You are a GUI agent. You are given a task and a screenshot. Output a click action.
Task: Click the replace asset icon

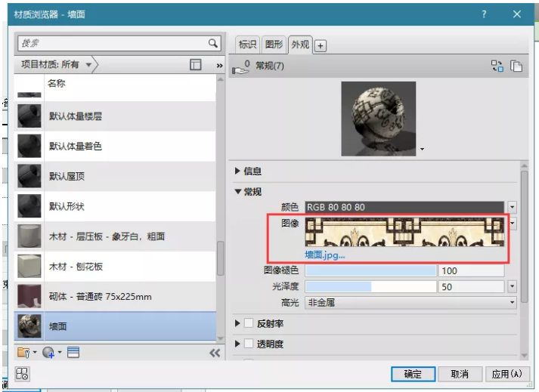click(x=497, y=66)
